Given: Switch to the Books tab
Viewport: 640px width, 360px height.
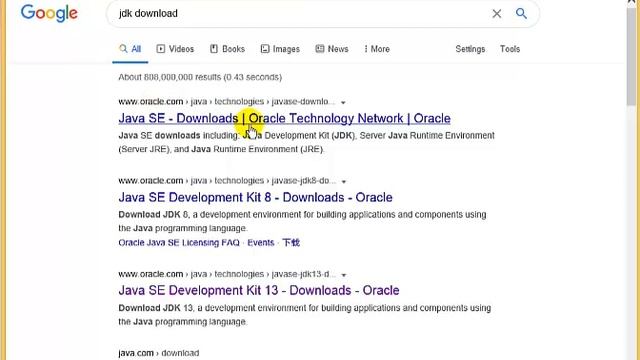Looking at the screenshot, I should tap(227, 49).
